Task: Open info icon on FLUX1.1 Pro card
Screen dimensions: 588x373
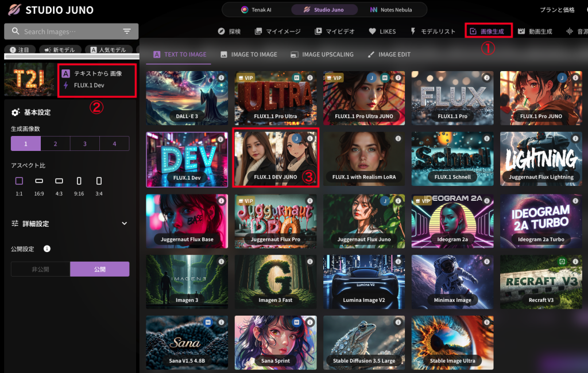Action: (487, 77)
